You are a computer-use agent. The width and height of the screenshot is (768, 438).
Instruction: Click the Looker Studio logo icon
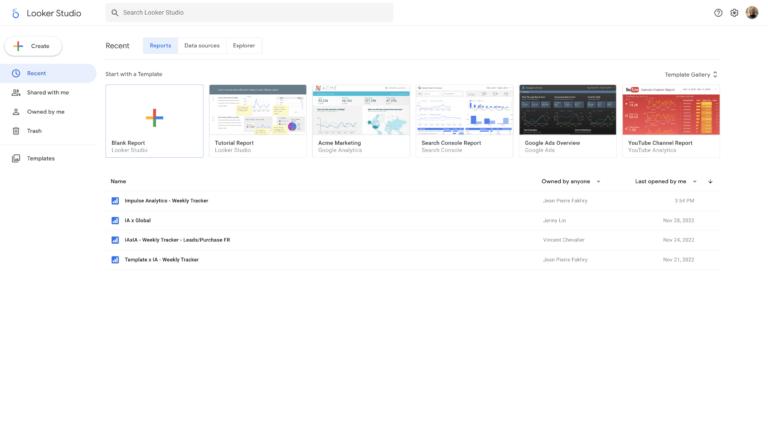coord(16,13)
